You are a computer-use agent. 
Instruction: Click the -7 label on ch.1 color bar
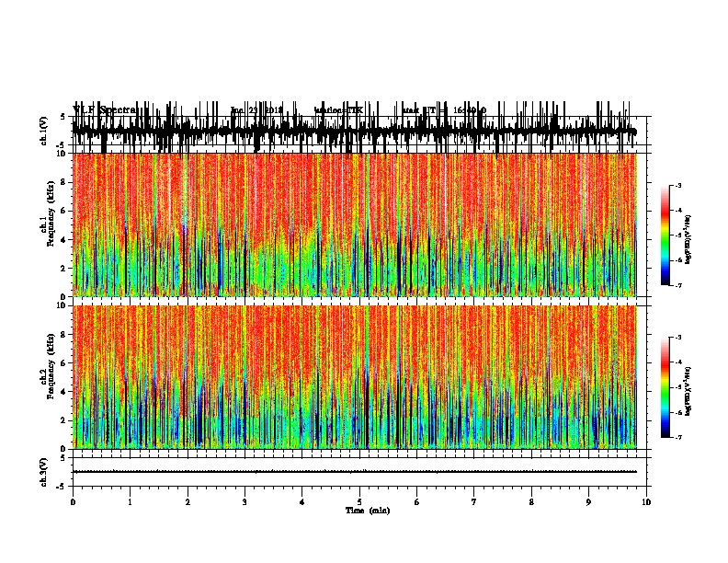(x=677, y=285)
